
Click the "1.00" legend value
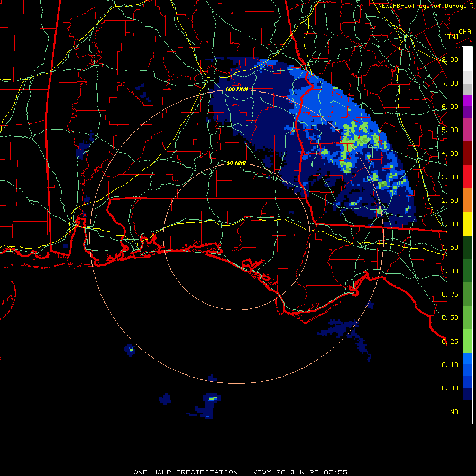[450, 271]
